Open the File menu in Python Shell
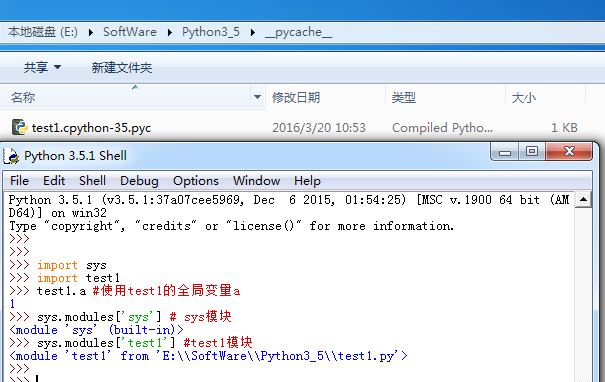Image resolution: width=605 pixels, height=382 pixels. point(19,181)
